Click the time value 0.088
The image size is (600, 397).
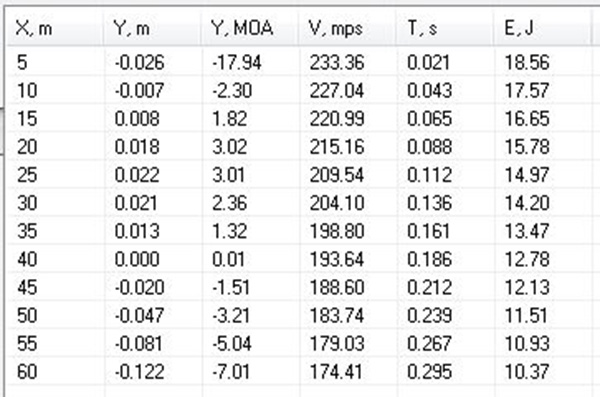click(429, 147)
